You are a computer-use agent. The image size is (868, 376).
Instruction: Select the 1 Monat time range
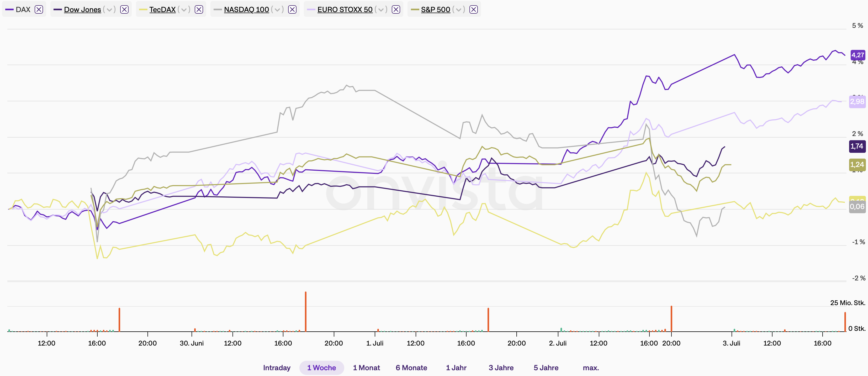[x=366, y=368]
